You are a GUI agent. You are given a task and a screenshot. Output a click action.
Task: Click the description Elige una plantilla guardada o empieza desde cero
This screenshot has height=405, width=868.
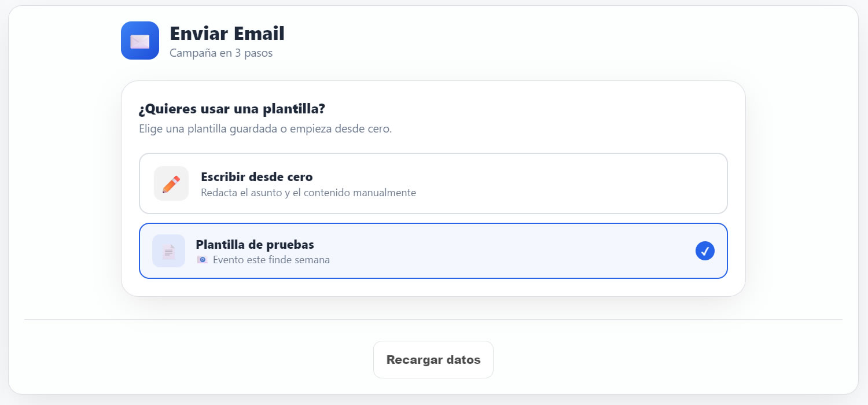266,128
